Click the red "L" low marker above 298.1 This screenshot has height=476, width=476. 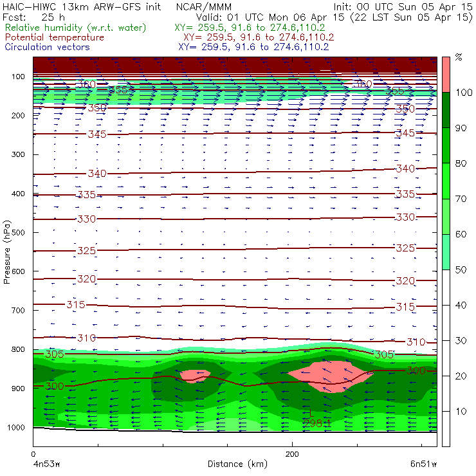311,413
